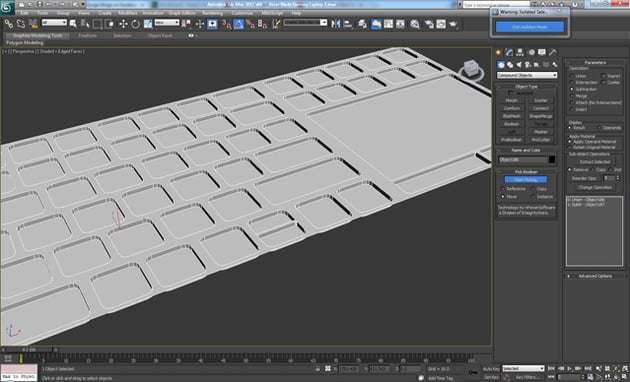Toggle the Spinner Snap icon
This screenshot has width=630, height=382.
263,25
